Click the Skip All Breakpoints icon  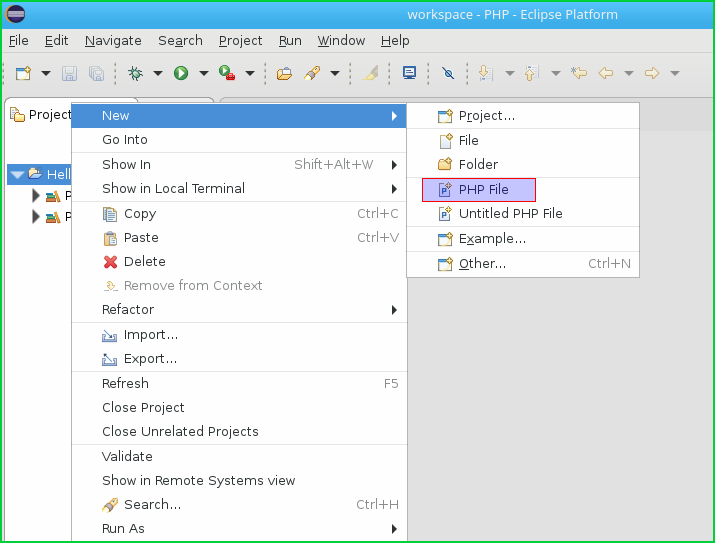click(x=448, y=73)
